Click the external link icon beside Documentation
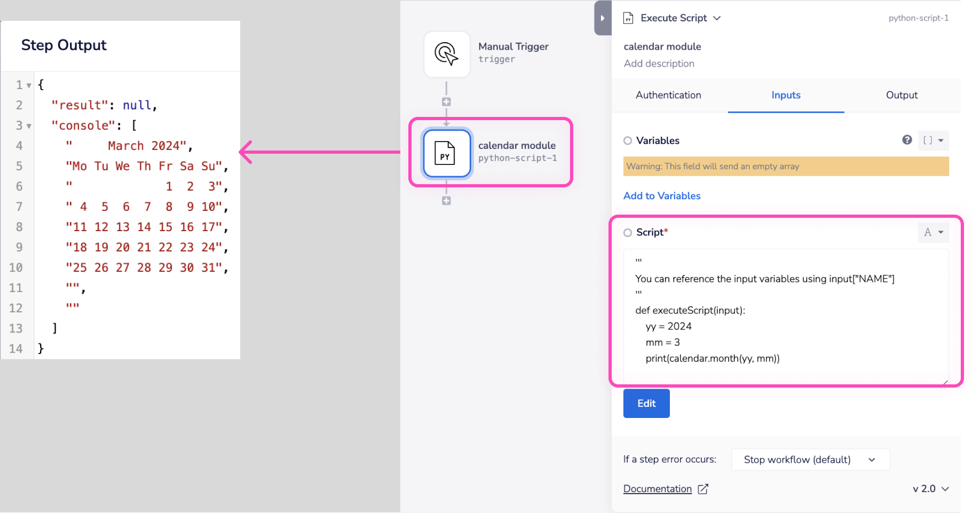Viewport: 980px width, 513px height. pyautogui.click(x=703, y=489)
